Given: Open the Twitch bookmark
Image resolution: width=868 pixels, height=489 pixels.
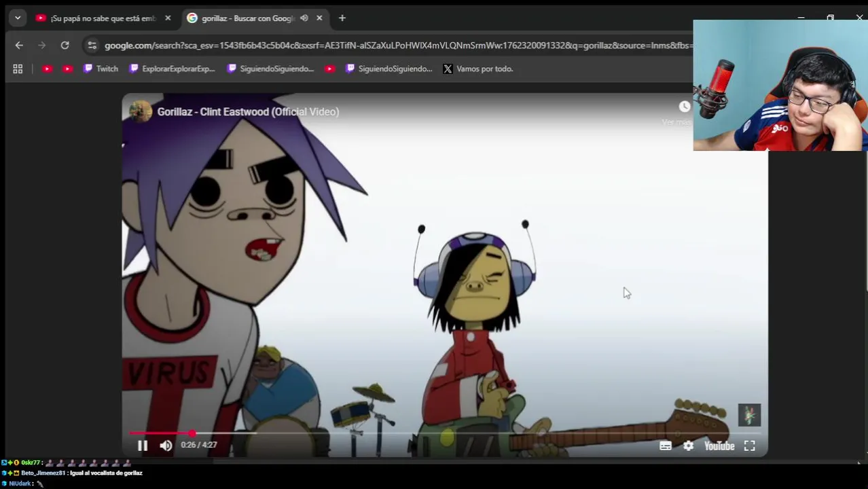Looking at the screenshot, I should pos(101,69).
